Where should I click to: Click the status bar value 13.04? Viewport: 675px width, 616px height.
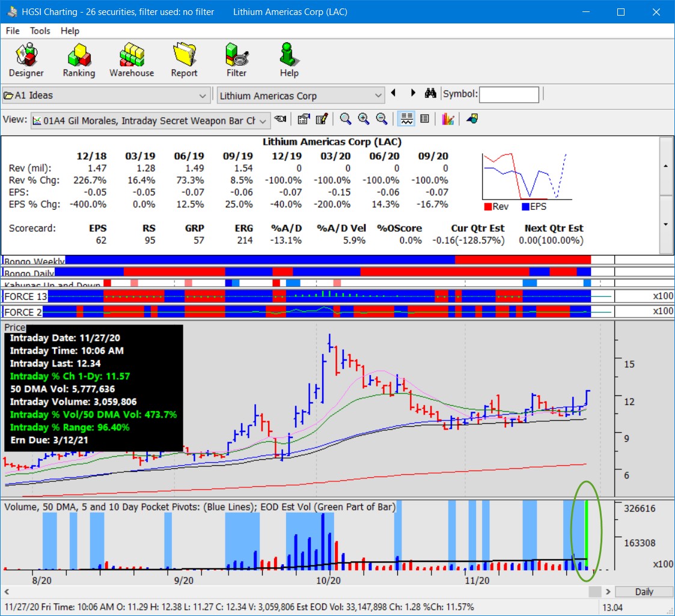coord(612,608)
